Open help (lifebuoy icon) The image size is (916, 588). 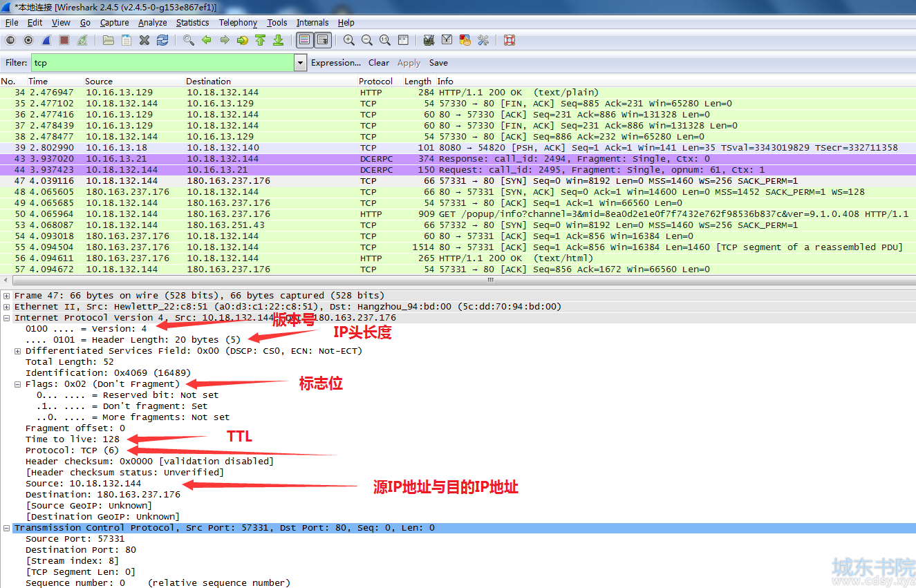[x=510, y=40]
